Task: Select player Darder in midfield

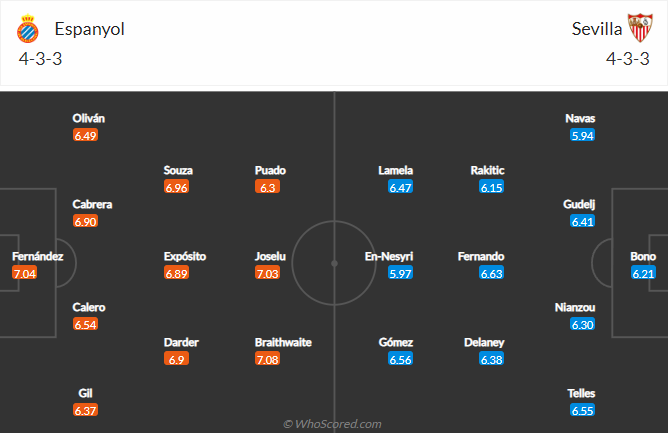Action: (181, 342)
